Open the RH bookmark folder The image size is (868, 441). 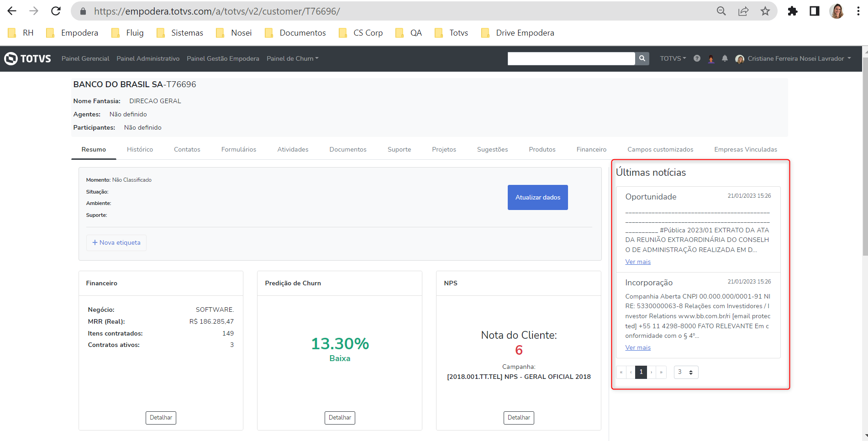pyautogui.click(x=21, y=33)
